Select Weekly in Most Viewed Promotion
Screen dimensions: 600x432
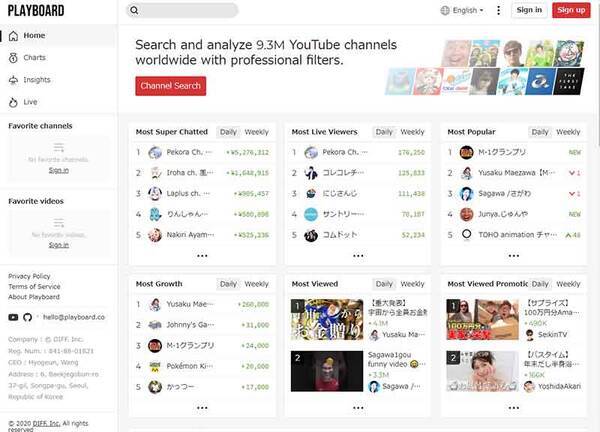[568, 284]
